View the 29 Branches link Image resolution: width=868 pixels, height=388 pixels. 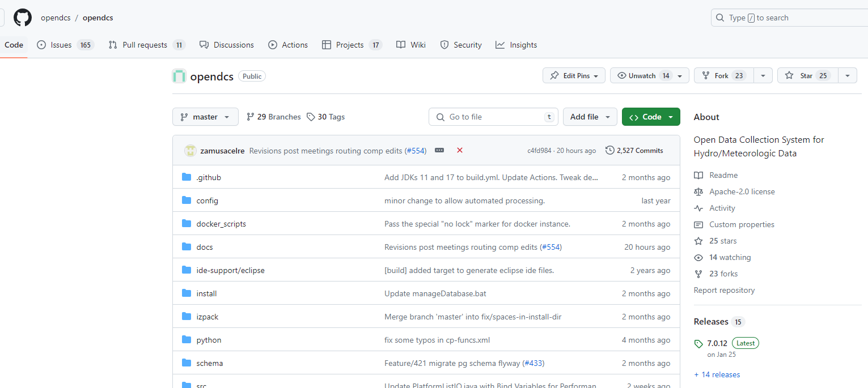tap(273, 117)
